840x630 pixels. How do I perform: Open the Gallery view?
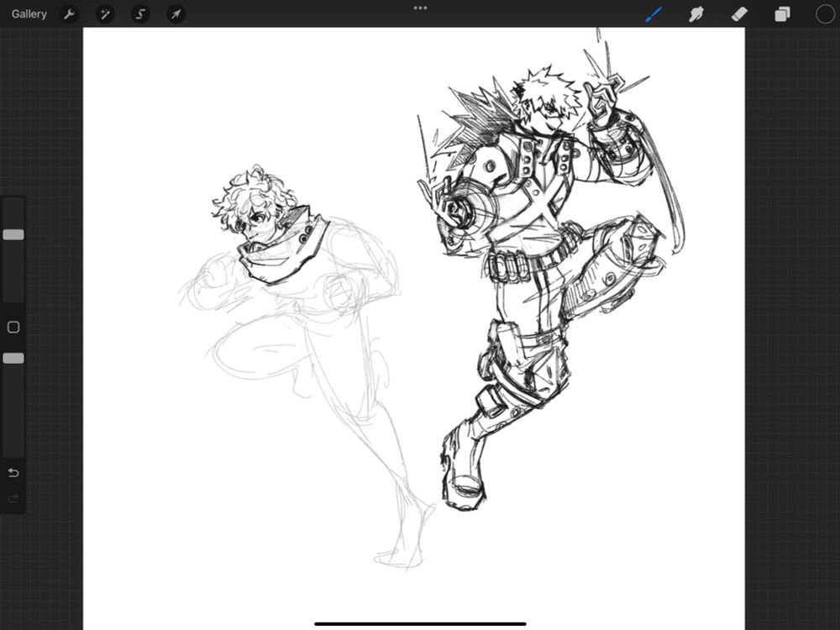coord(29,14)
